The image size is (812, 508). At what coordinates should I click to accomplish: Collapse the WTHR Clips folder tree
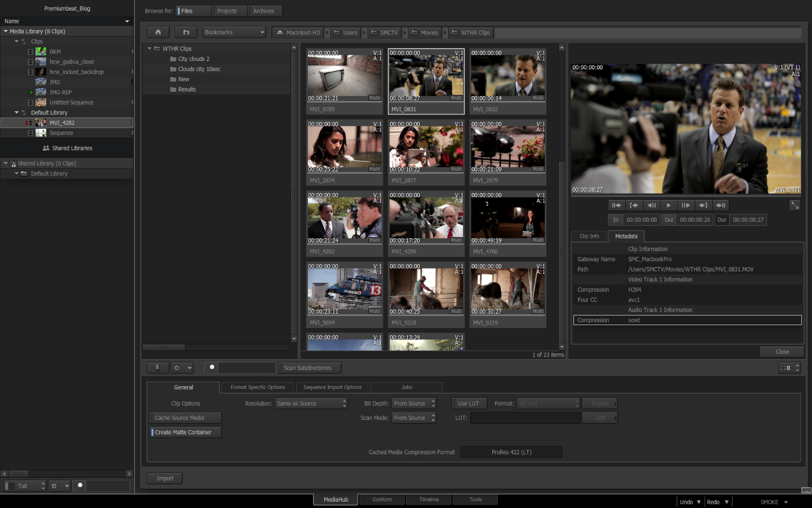[x=149, y=49]
